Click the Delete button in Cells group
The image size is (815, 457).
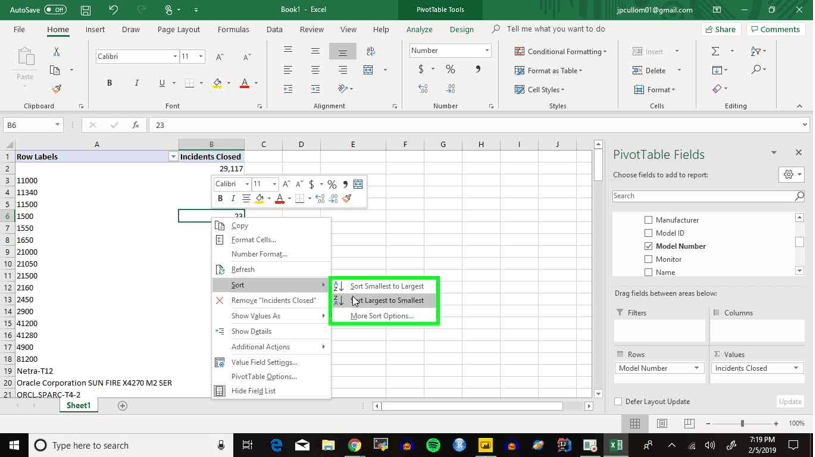(x=649, y=71)
